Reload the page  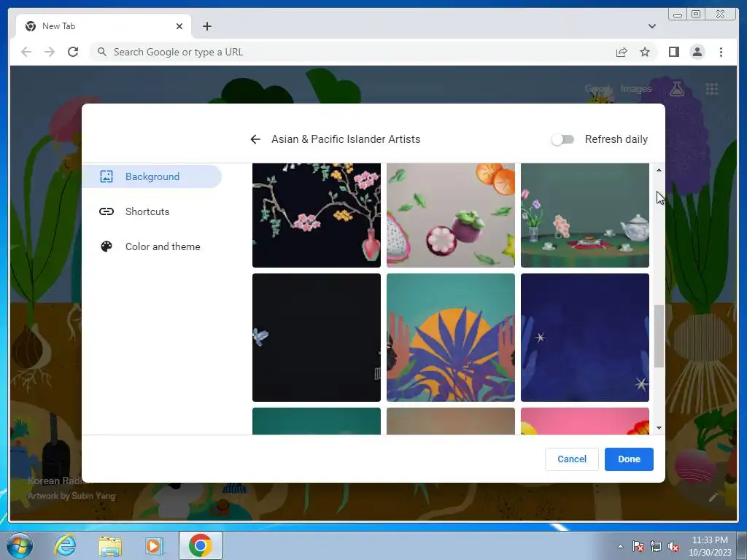pos(73,52)
